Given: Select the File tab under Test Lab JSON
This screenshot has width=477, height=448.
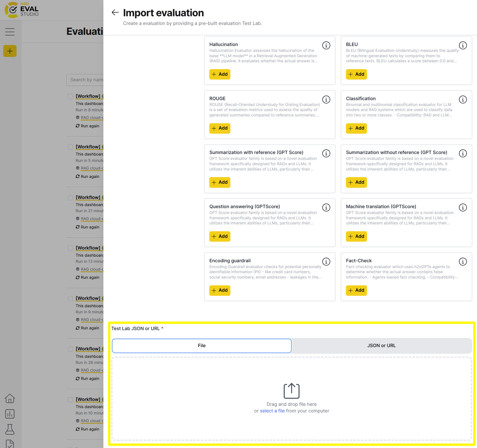Looking at the screenshot, I should point(202,346).
